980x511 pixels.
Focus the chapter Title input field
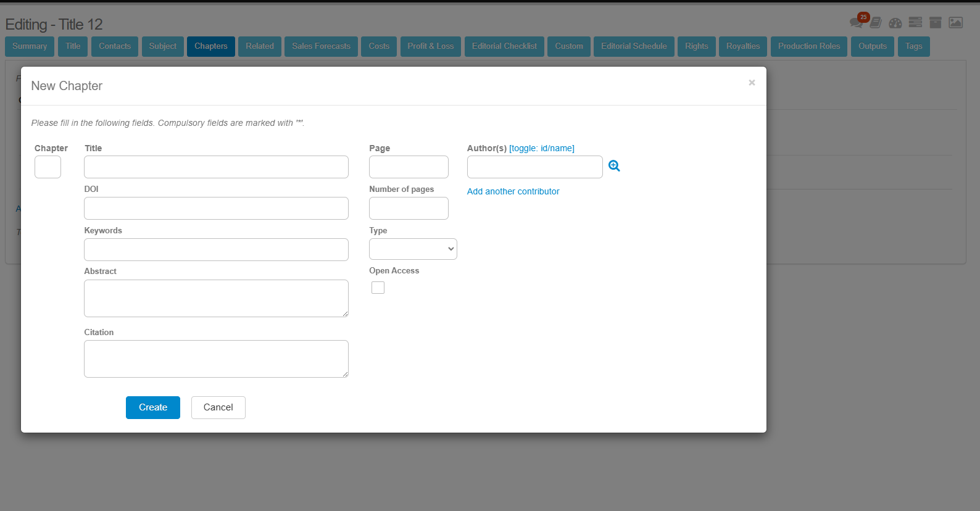[216, 167]
